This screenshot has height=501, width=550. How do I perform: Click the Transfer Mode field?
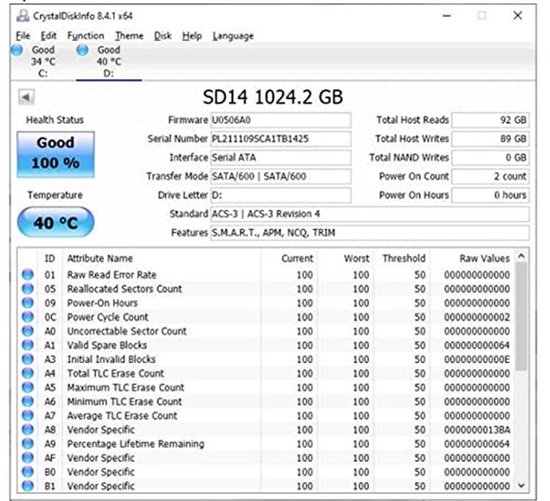coord(281,176)
